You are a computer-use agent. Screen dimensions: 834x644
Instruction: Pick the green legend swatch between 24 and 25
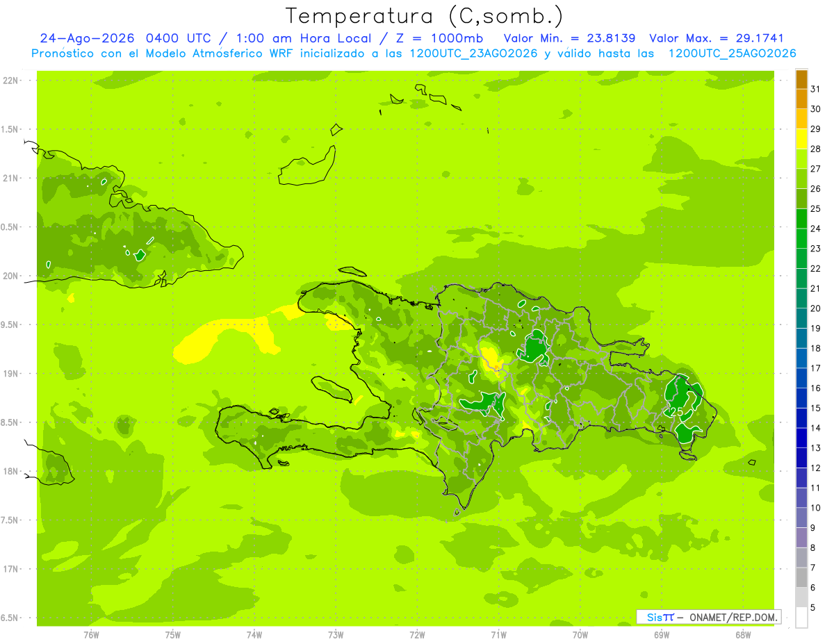tap(801, 219)
